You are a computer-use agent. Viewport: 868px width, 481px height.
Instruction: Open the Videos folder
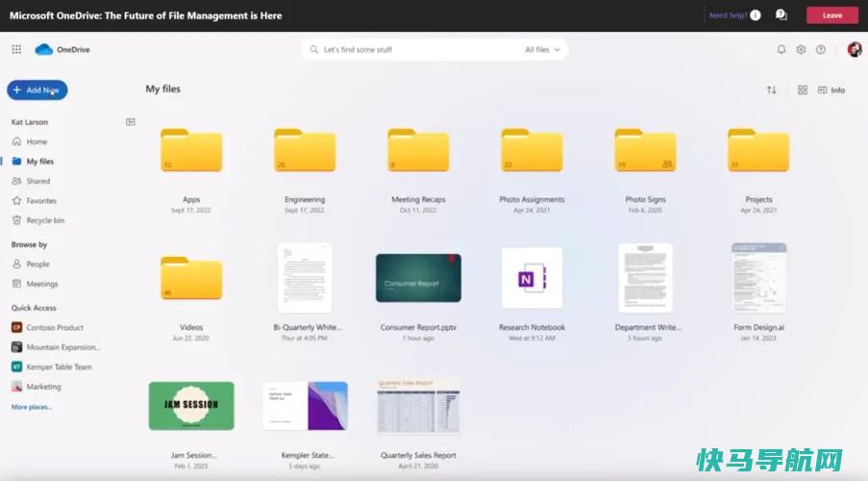[191, 278]
